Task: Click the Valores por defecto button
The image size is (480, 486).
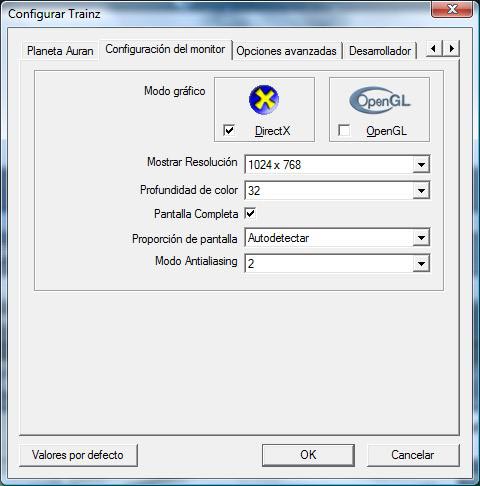Action: pos(78,455)
